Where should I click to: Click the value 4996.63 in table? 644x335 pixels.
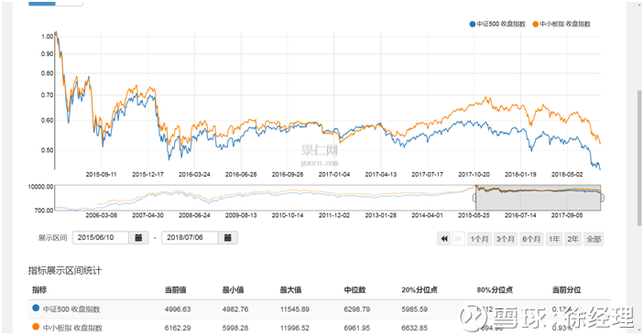[178, 309]
